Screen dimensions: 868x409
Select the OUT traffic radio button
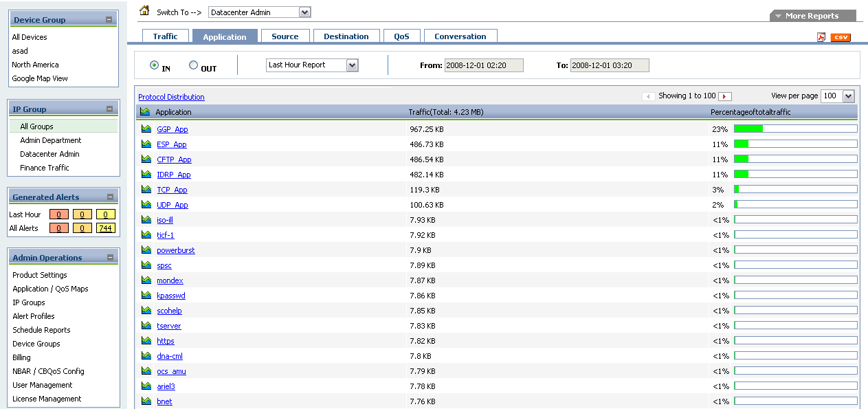click(193, 65)
